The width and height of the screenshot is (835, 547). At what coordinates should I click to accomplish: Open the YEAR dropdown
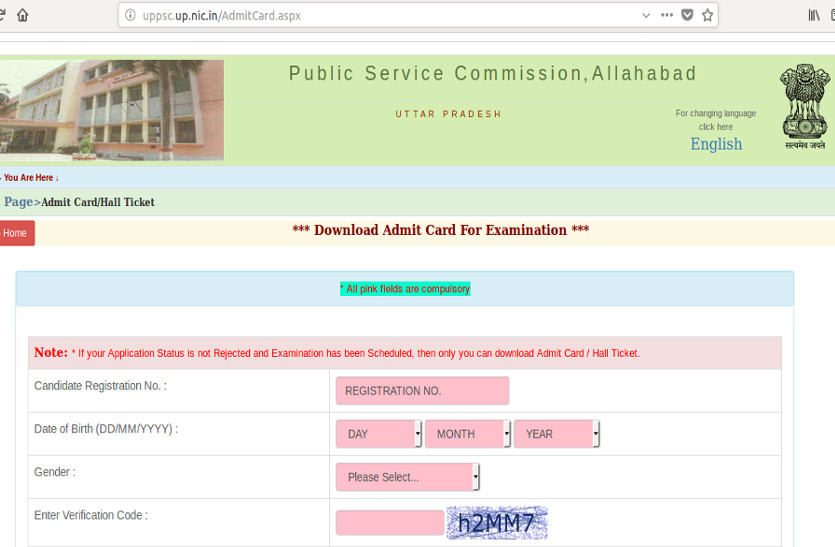(x=557, y=434)
